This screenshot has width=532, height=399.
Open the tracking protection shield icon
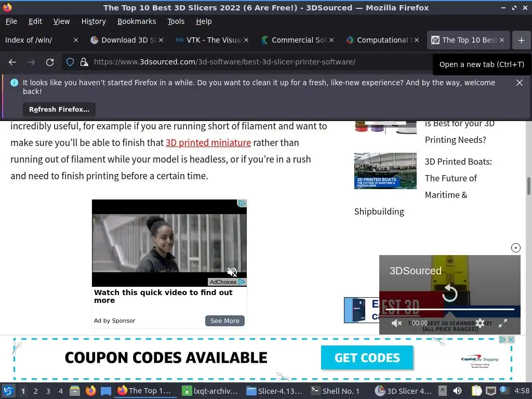click(70, 62)
